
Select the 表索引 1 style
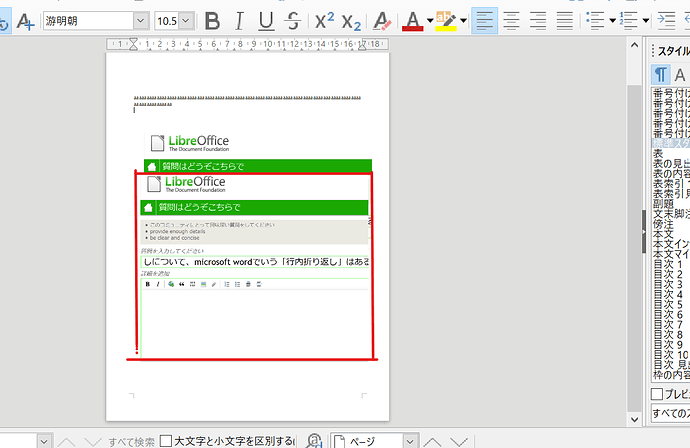click(671, 184)
